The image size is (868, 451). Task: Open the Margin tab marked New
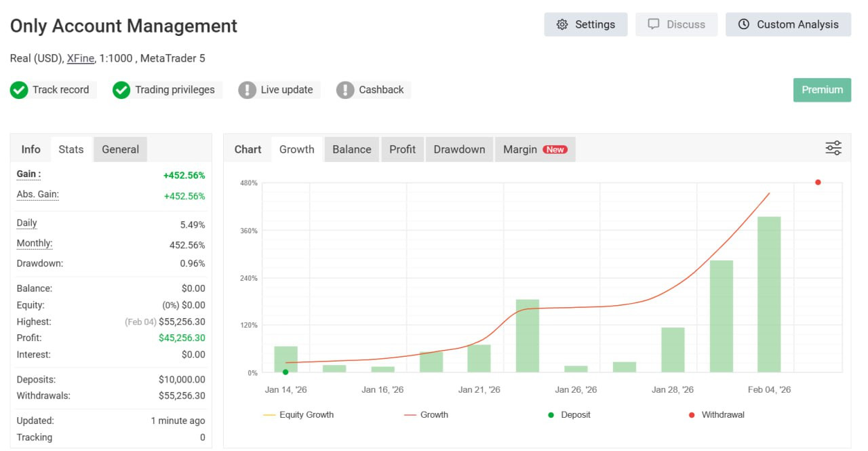534,149
